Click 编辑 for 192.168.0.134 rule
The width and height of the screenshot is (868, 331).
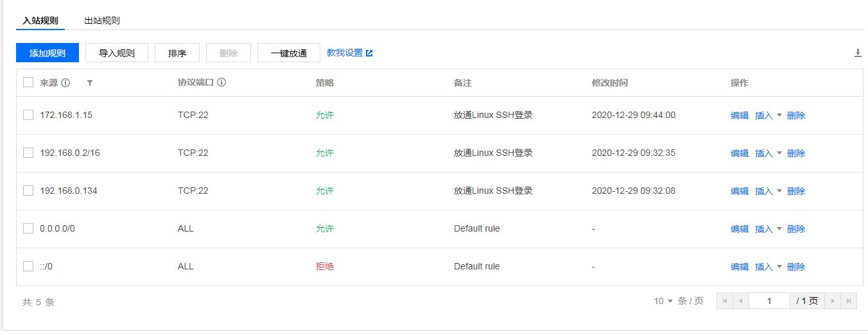click(740, 191)
